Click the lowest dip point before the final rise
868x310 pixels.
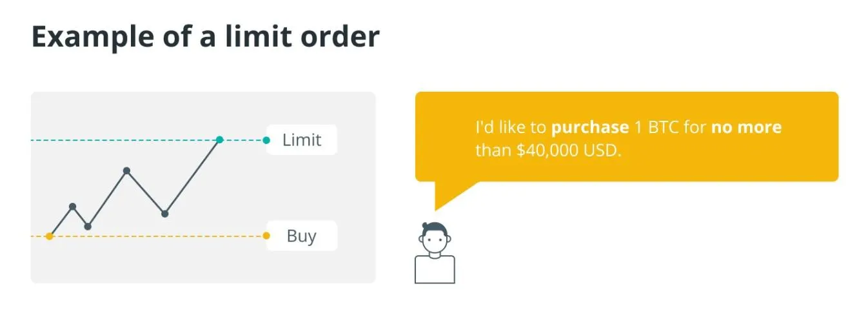164,214
